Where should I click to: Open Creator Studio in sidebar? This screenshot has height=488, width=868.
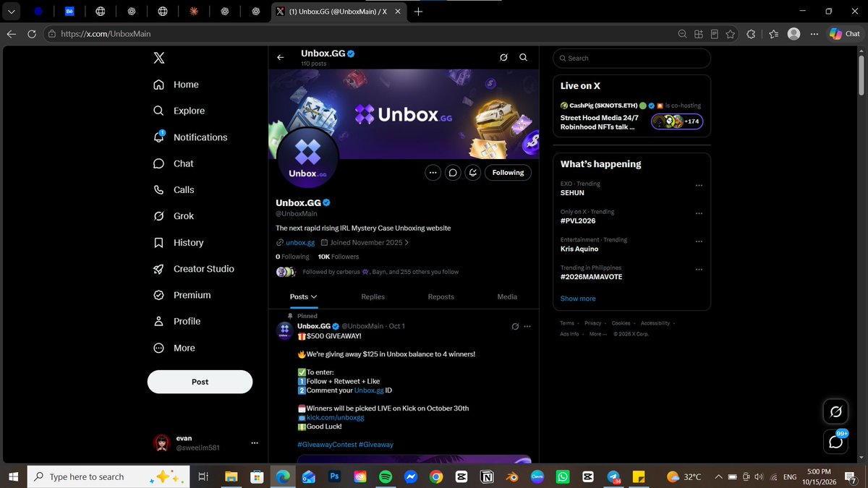click(194, 269)
